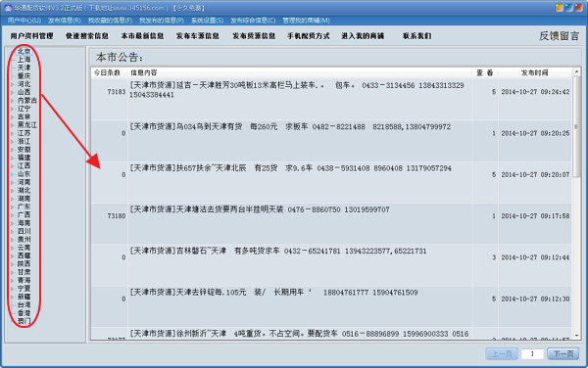Screen dimensions: 588x368
Task: Select 广东 in the region tree
Action: click(24, 207)
